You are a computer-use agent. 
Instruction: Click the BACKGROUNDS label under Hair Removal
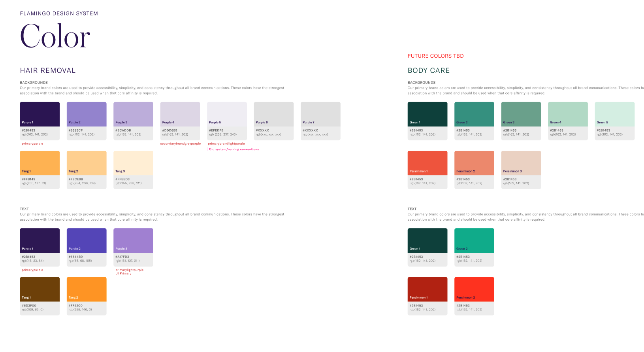pyautogui.click(x=34, y=83)
